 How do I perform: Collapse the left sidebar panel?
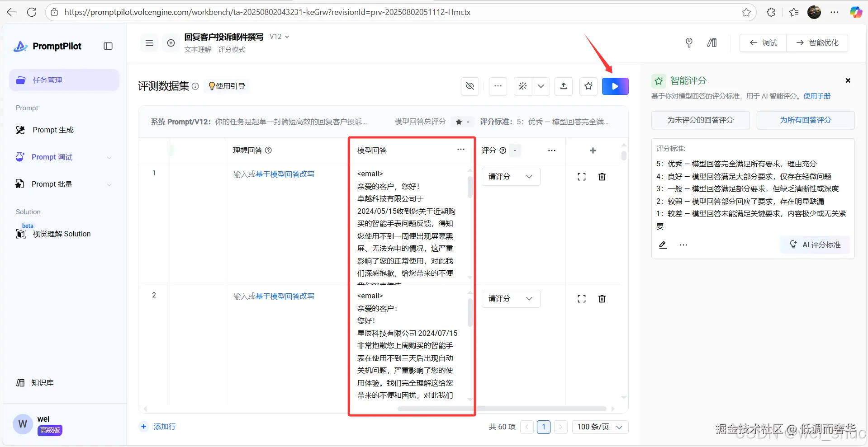(x=108, y=46)
